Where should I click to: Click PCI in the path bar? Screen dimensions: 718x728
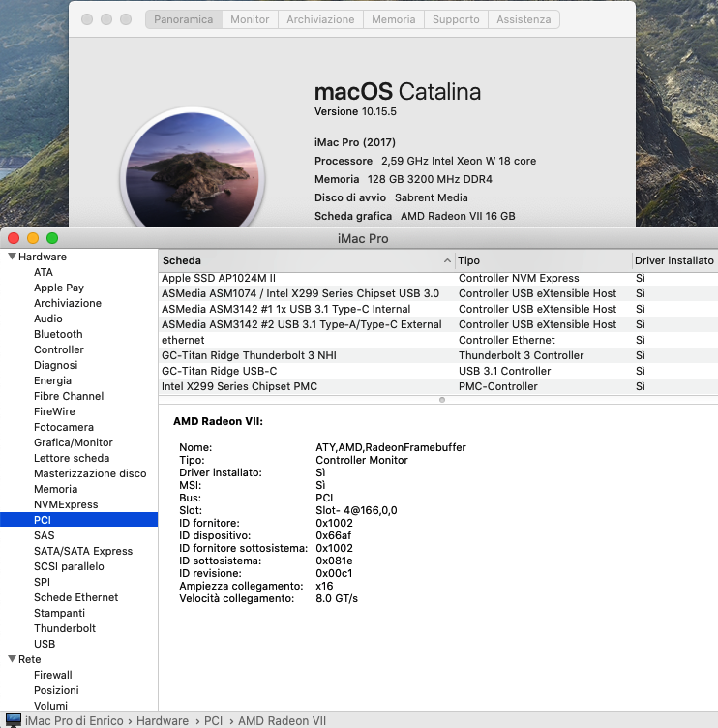click(x=214, y=720)
